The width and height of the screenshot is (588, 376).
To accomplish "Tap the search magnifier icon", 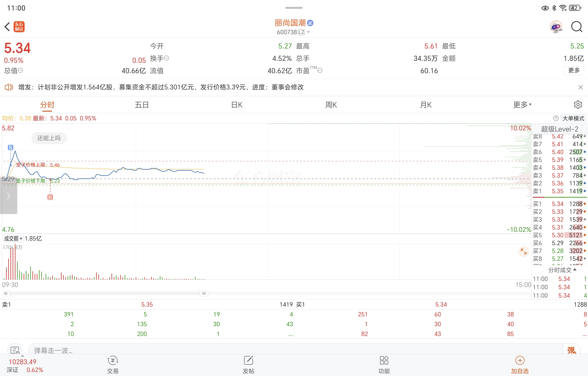I will click(x=577, y=27).
